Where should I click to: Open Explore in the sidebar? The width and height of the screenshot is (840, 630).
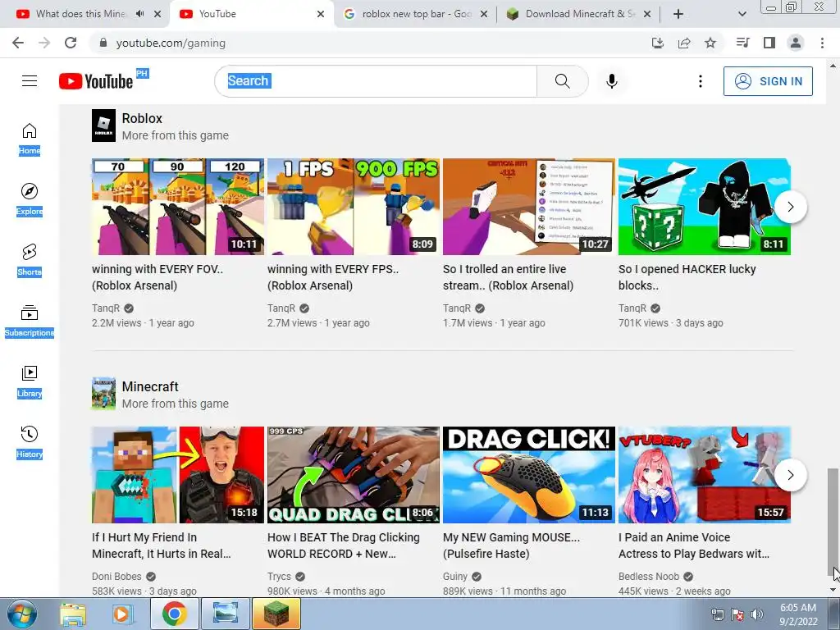point(30,199)
